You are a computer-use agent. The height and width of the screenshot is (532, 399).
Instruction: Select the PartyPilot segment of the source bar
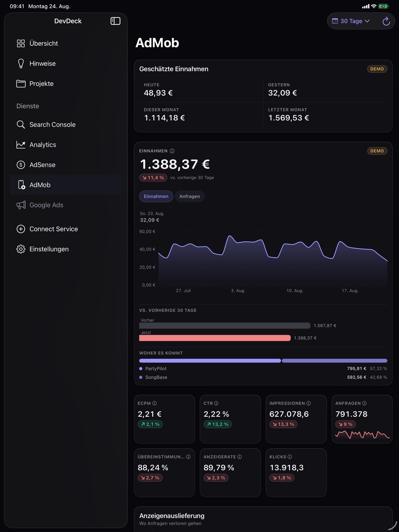(x=210, y=361)
